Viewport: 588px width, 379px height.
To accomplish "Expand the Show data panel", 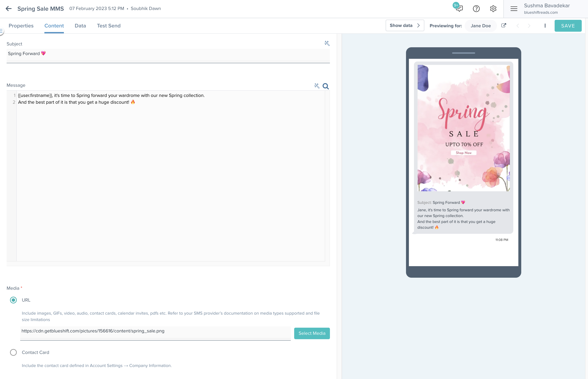I will 405,25.
